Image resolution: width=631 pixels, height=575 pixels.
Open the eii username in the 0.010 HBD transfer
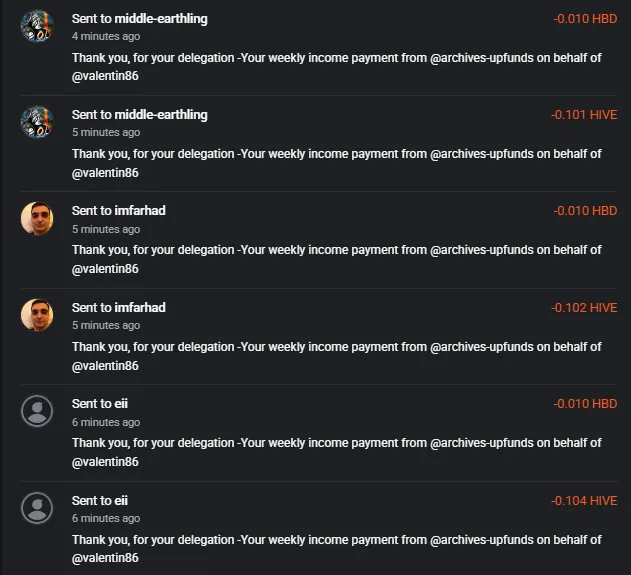click(x=121, y=404)
